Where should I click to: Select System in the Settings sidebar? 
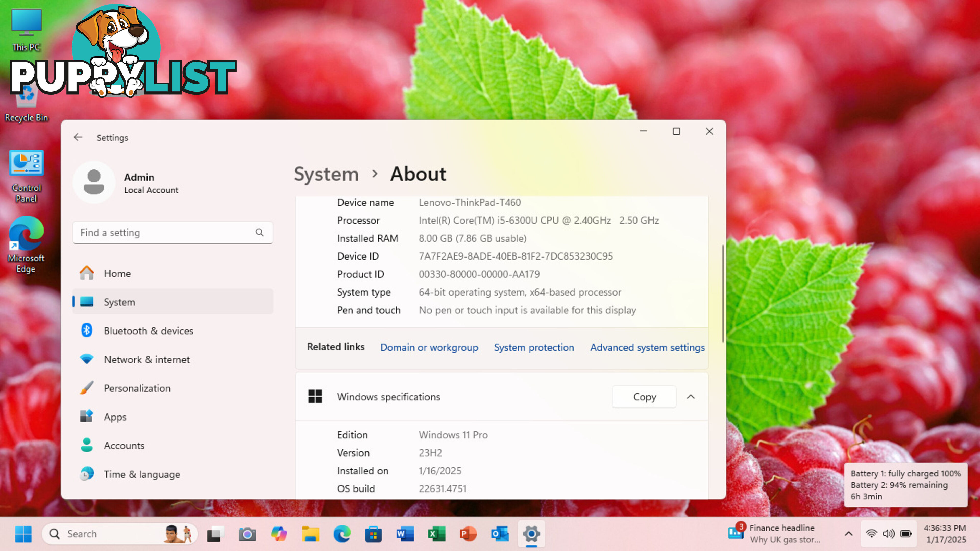point(172,302)
